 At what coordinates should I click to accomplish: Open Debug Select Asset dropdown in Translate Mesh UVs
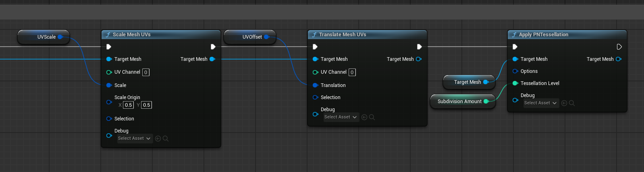click(x=341, y=117)
